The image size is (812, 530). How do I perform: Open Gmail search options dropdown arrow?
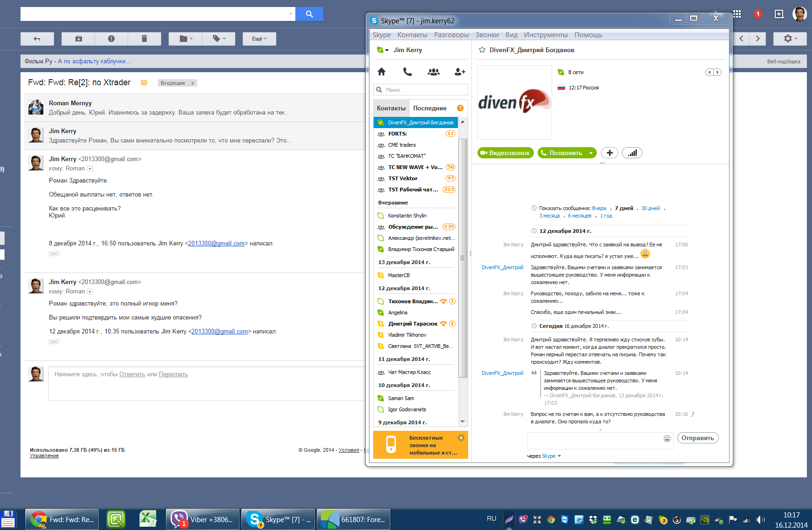(x=291, y=14)
